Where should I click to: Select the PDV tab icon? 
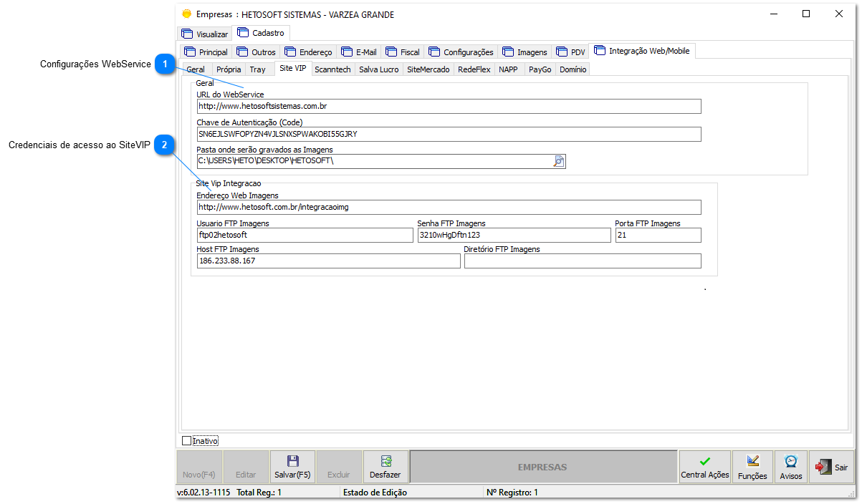point(564,51)
